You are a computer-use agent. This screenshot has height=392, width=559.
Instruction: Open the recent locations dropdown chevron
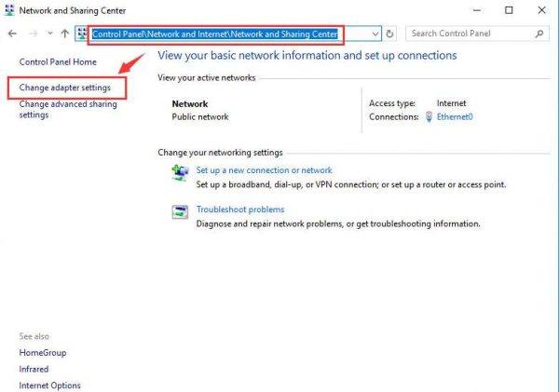(x=50, y=34)
